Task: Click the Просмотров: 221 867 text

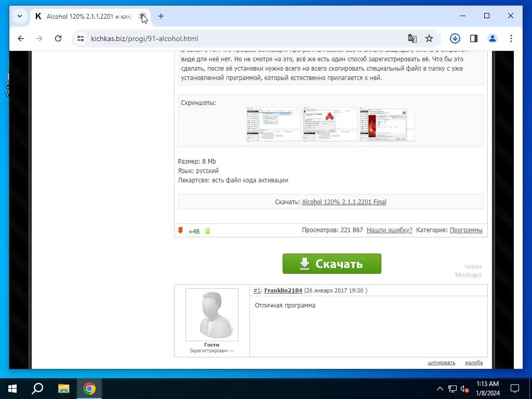Action: [332, 230]
